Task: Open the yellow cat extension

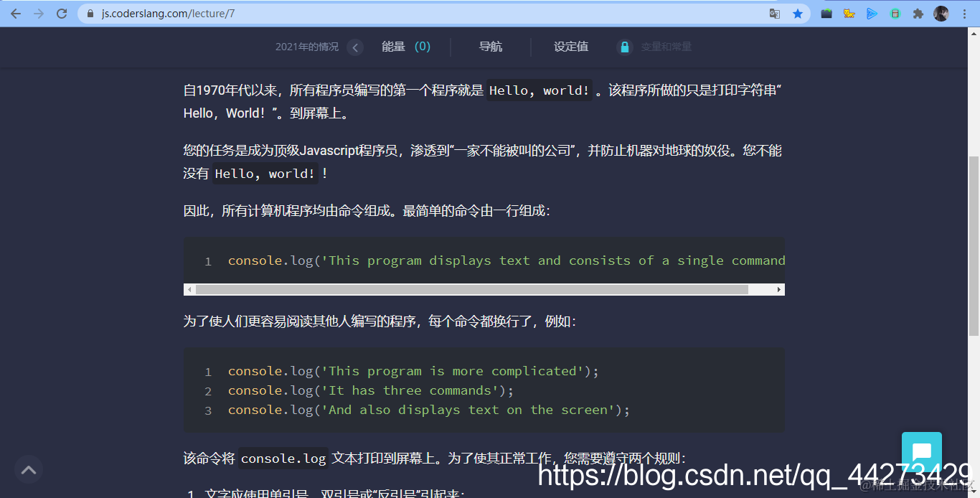Action: [x=849, y=14]
